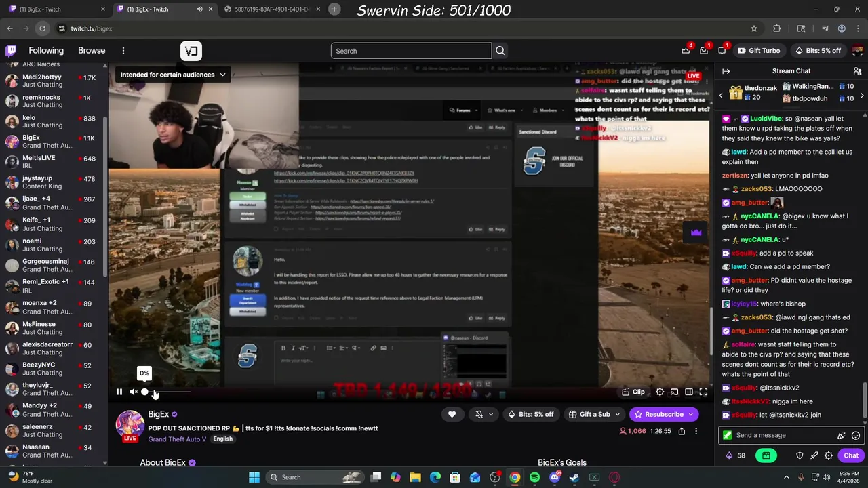Open Prime loot crown icon
Image resolution: width=868 pixels, height=488 pixels.
(686, 51)
